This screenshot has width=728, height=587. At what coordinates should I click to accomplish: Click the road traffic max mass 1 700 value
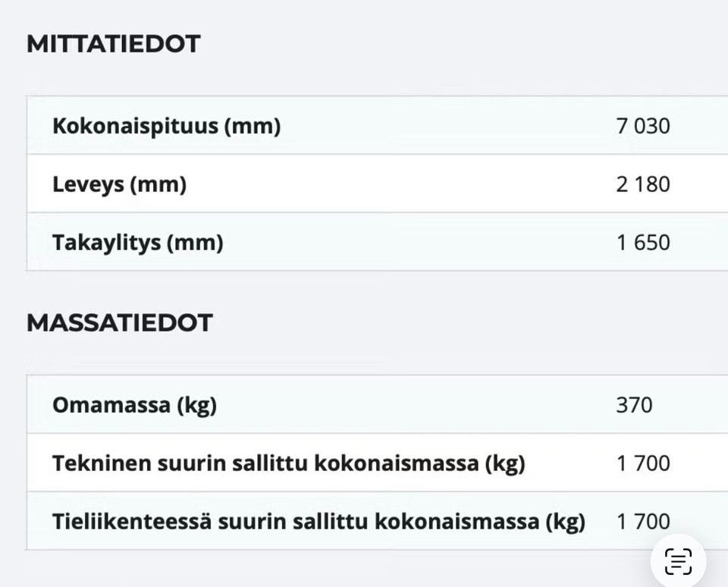pyautogui.click(x=643, y=522)
